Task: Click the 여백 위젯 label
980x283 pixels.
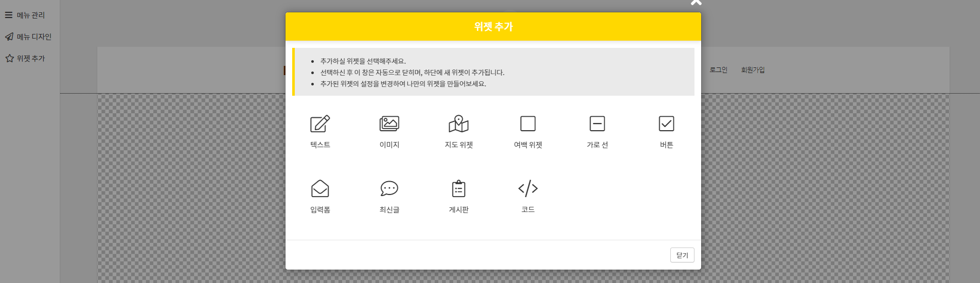Action: point(528,145)
